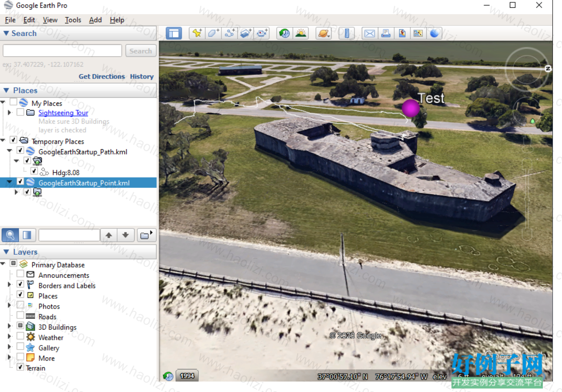The height and width of the screenshot is (392, 562).
Task: Open the Edit menu
Action: [x=29, y=20]
